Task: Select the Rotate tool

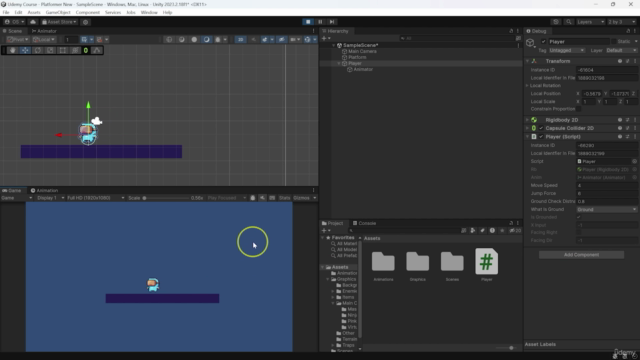Action: 38,50
